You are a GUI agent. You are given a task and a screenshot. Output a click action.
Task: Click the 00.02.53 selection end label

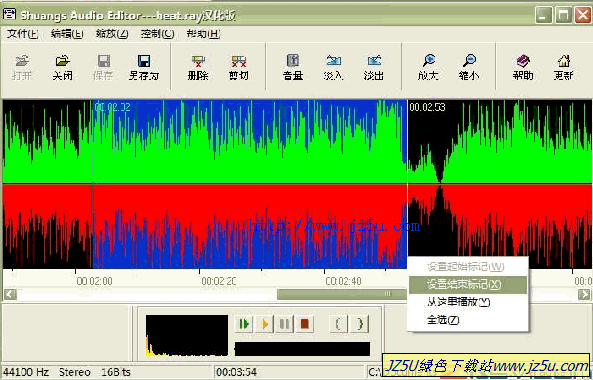click(427, 107)
